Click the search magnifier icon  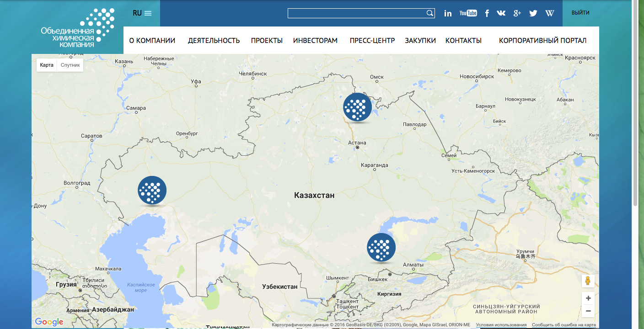430,13
